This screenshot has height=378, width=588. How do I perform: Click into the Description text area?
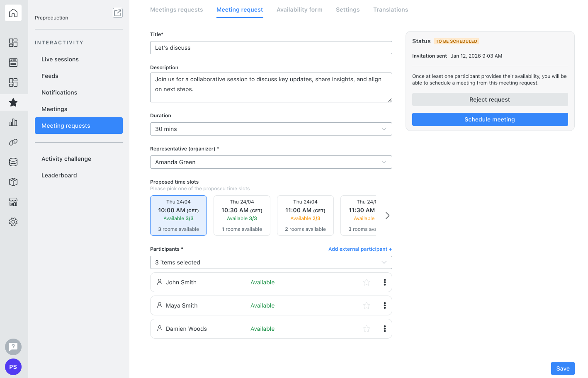271,87
